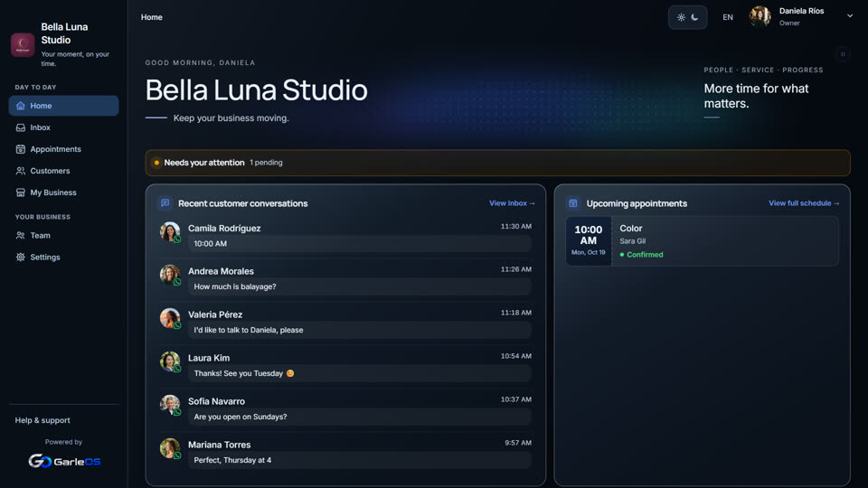Click the Customers people icon
868x488 pixels.
coord(21,171)
